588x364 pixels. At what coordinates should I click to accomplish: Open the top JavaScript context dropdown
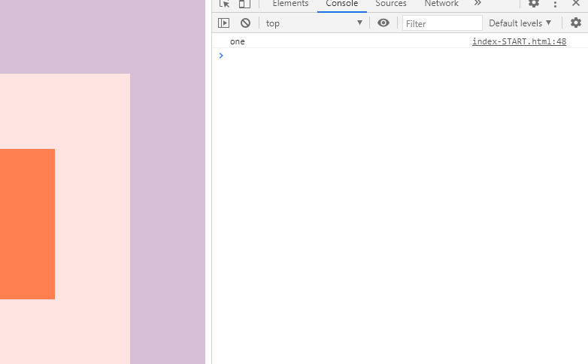click(x=314, y=23)
